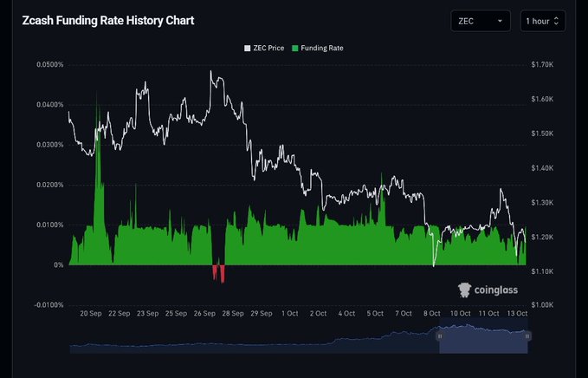
Task: Click the "8 Oct" date label
Action: coord(432,314)
